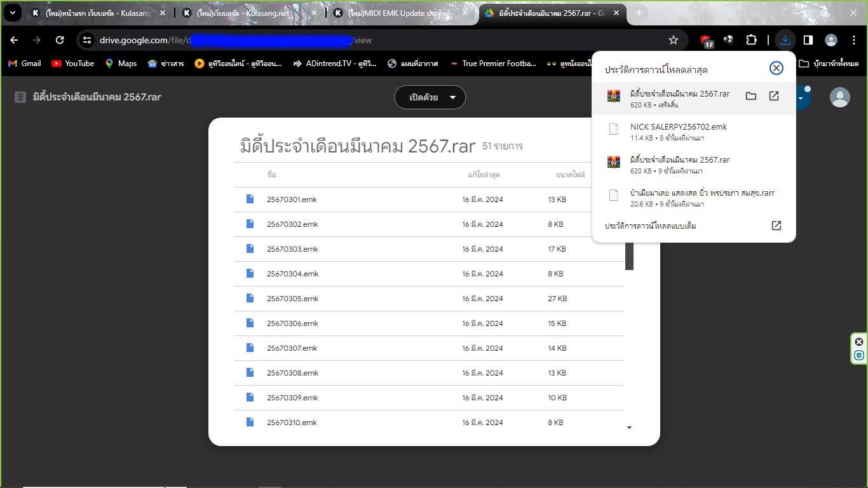Viewport: 868px width, 488px height.
Task: Select file 25670309.emk
Action: coord(429,398)
